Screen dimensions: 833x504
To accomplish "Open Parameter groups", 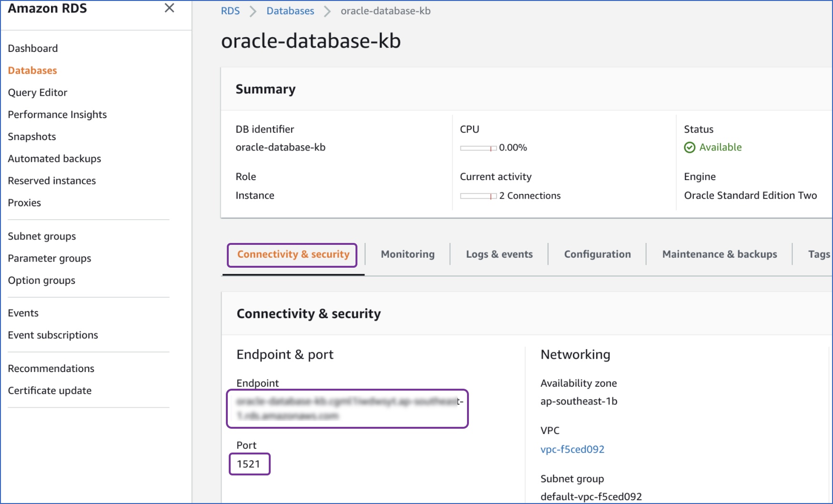I will (x=50, y=258).
